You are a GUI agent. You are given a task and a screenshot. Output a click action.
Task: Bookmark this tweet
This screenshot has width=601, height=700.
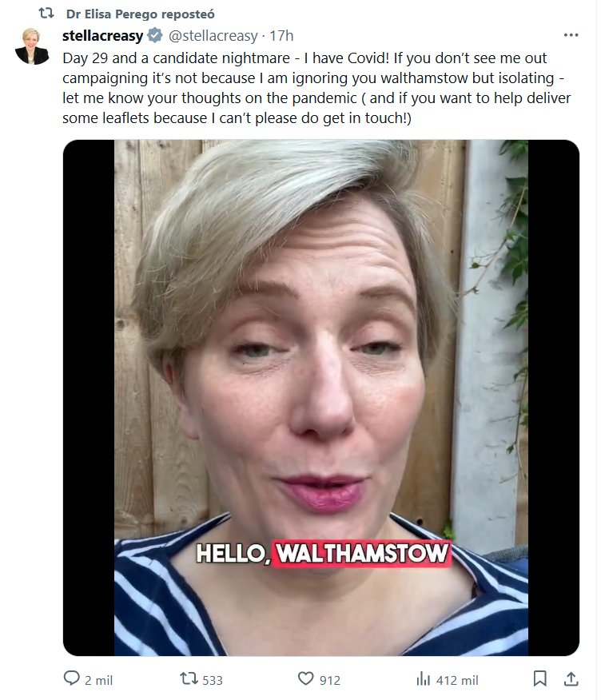[x=540, y=678]
